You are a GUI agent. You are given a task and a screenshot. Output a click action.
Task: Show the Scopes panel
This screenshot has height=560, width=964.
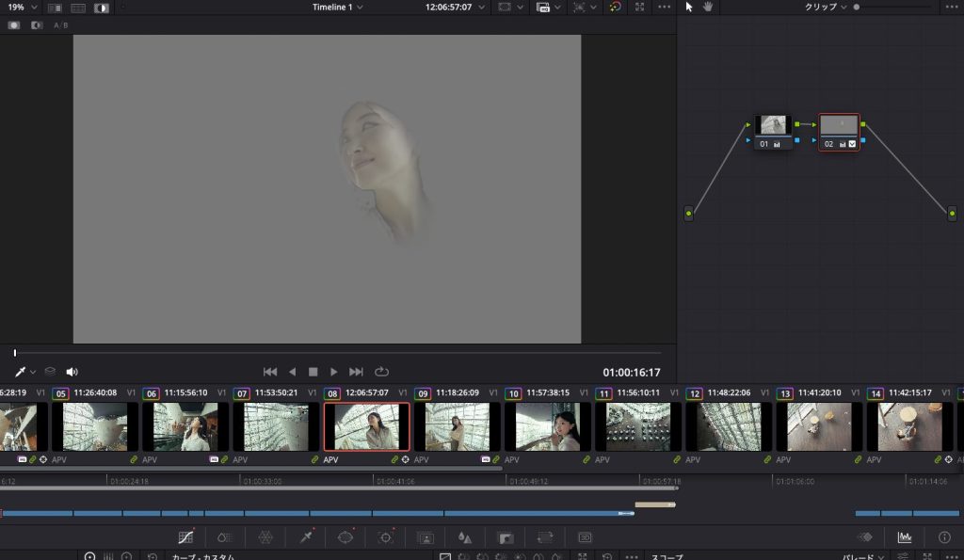tap(905, 537)
